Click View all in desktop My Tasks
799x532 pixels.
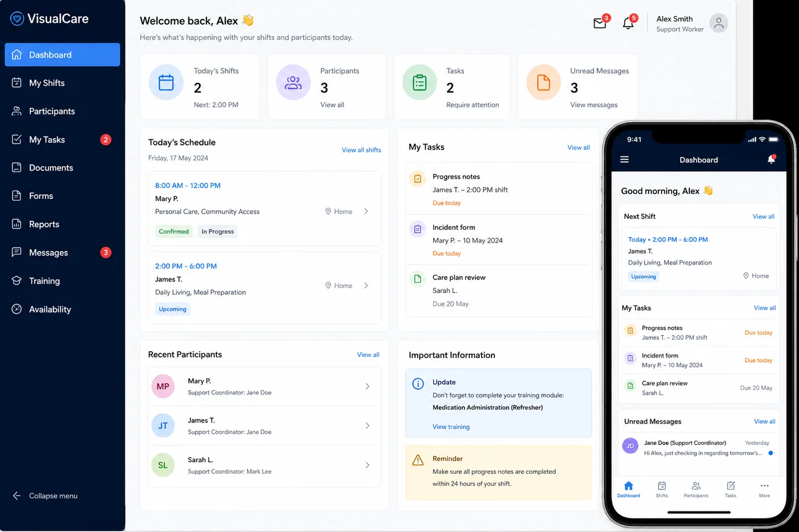[579, 148]
